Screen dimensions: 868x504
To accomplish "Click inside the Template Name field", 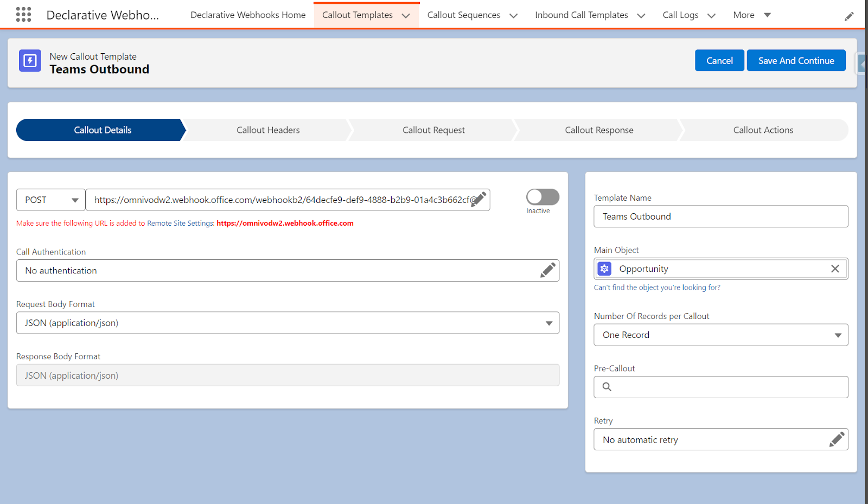I will point(720,216).
